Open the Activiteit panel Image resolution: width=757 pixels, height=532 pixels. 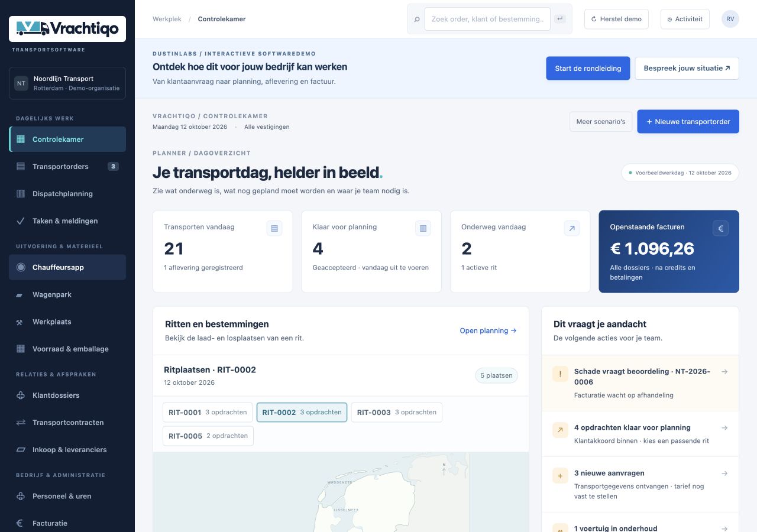(x=685, y=19)
